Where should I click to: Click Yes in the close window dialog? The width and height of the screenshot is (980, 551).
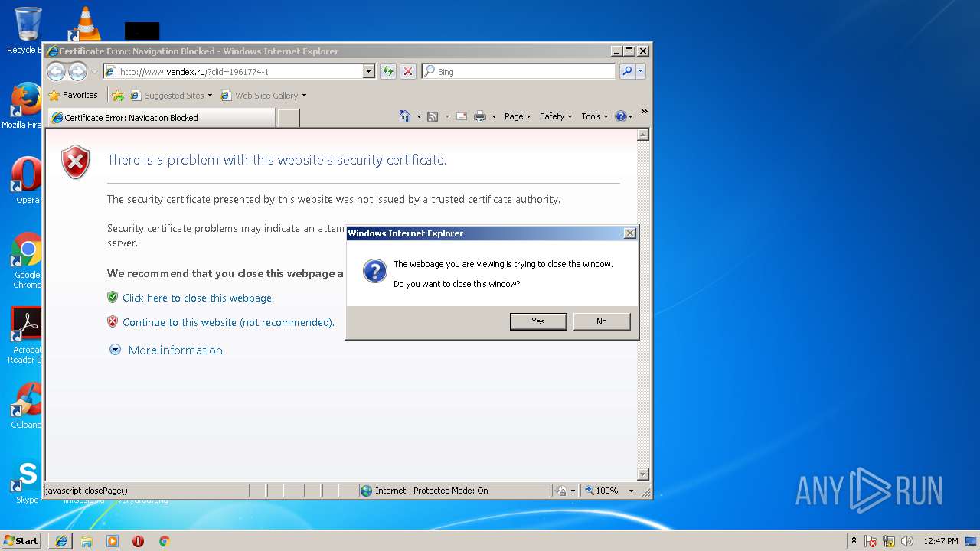click(538, 321)
